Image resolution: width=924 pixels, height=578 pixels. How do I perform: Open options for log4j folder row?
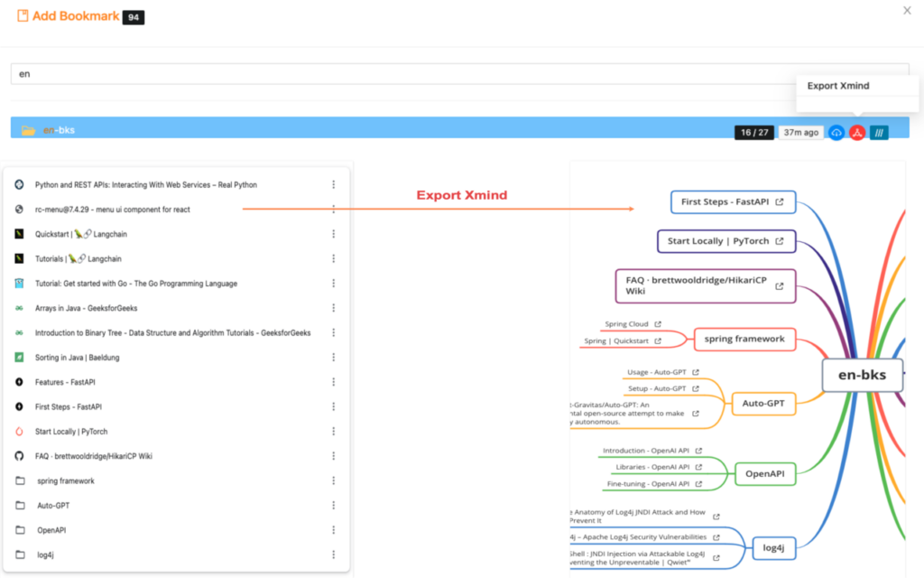(x=334, y=555)
